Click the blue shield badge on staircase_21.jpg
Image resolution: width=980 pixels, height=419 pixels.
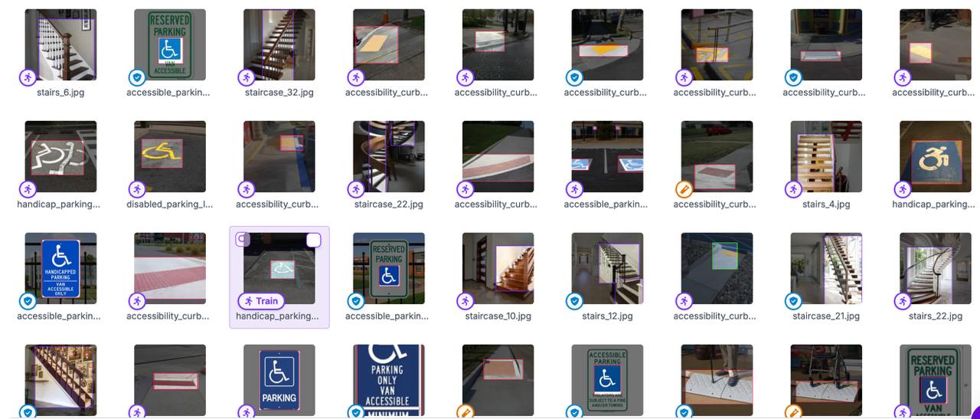(x=794, y=301)
